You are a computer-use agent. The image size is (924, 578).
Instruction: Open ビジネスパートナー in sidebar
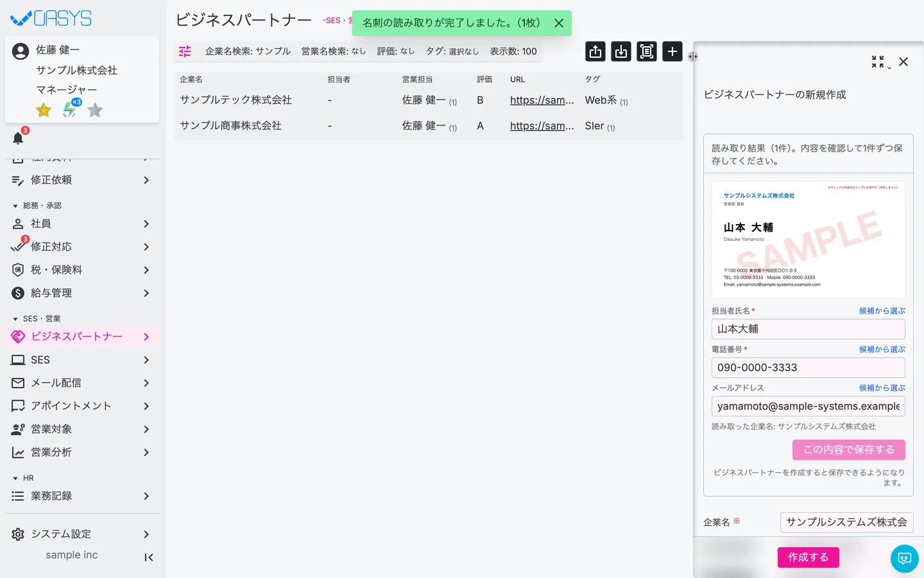pyautogui.click(x=82, y=337)
